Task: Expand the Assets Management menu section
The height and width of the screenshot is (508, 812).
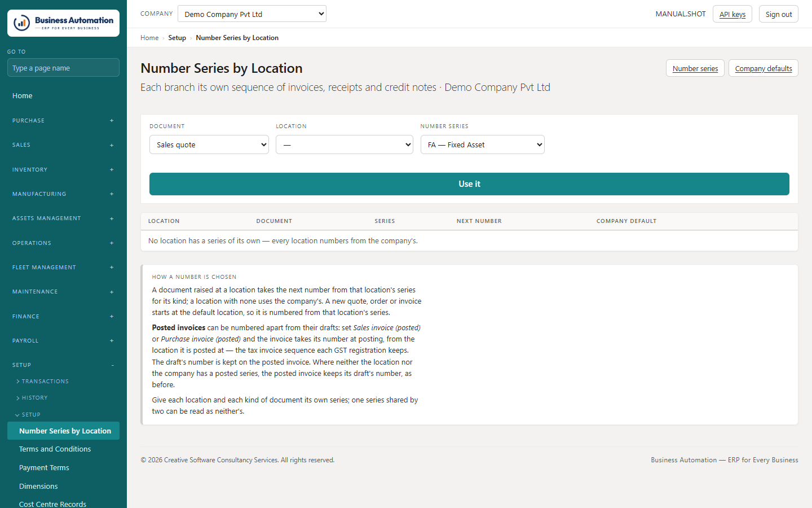Action: (x=63, y=218)
